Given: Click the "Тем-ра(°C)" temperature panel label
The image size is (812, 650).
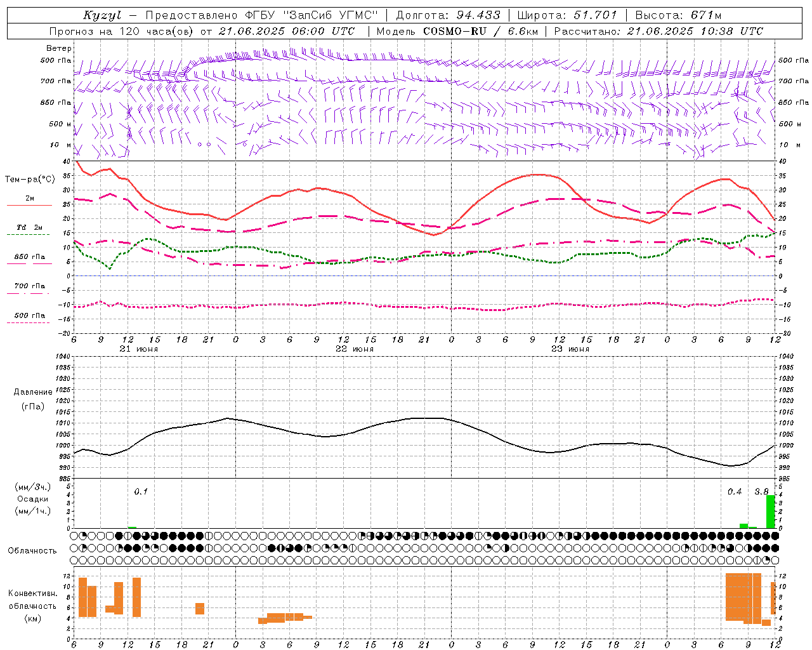Looking at the screenshot, I should (30, 180).
